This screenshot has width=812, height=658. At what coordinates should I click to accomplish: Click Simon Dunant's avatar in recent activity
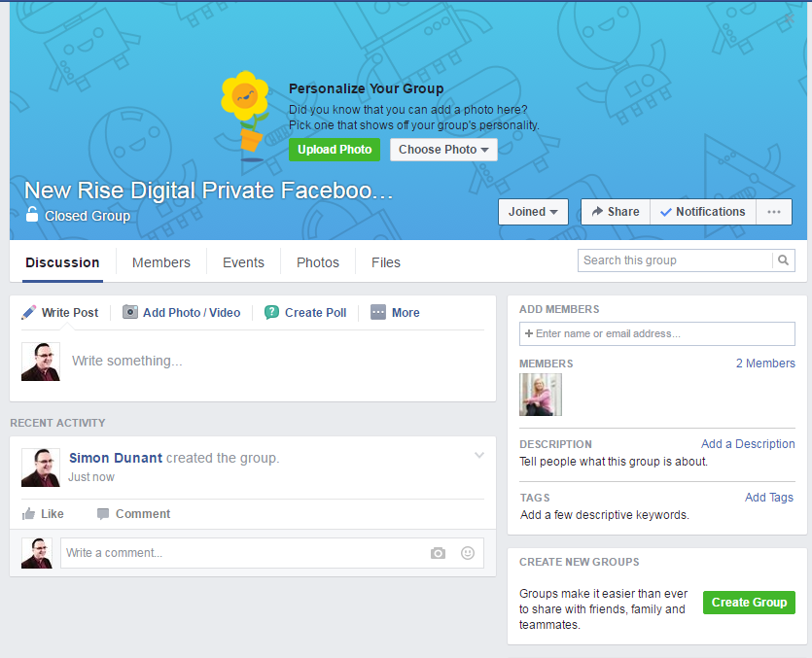click(41, 468)
